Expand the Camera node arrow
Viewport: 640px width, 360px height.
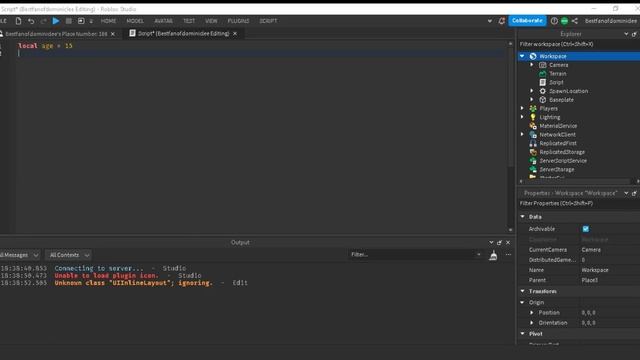532,65
